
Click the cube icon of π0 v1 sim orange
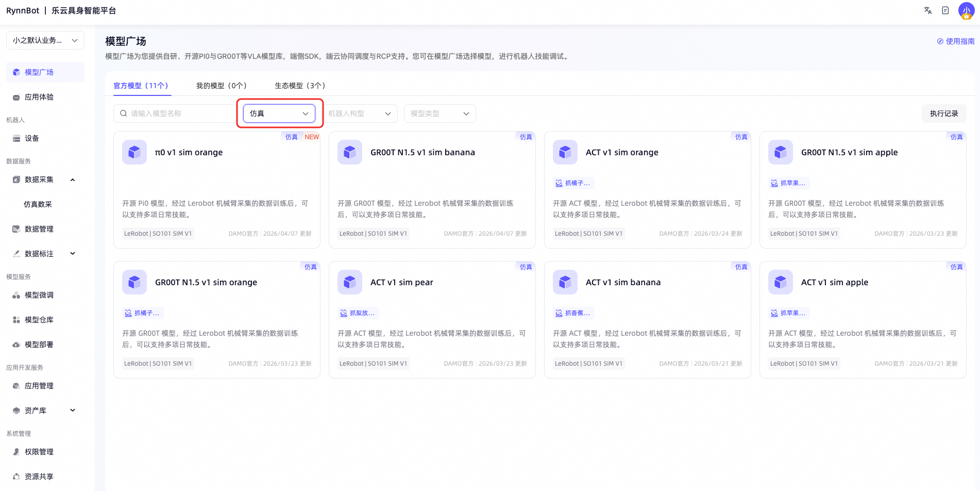pyautogui.click(x=134, y=152)
